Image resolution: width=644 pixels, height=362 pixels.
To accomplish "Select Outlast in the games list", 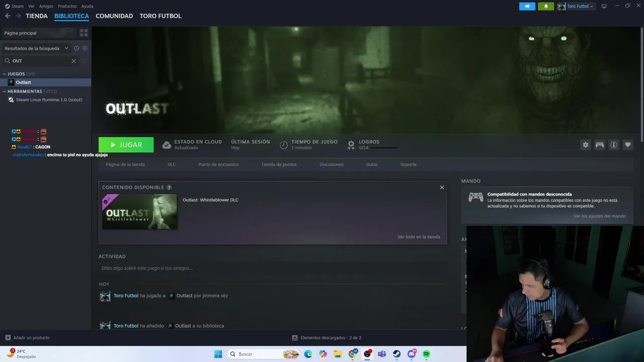I will click(x=45, y=82).
